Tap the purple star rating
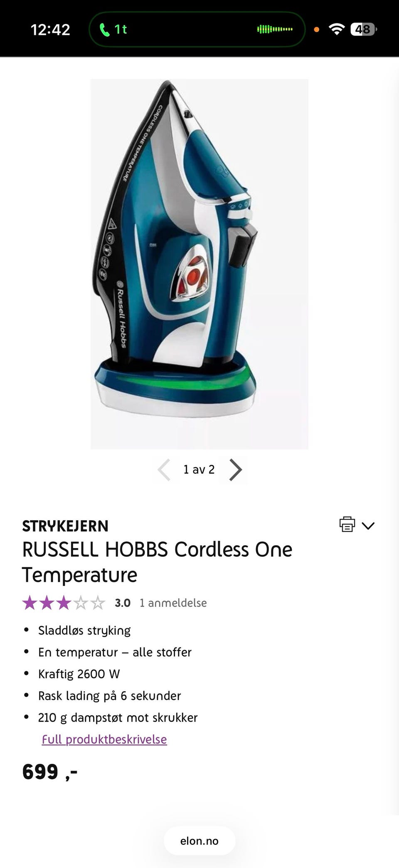The height and width of the screenshot is (868, 399). [64, 603]
